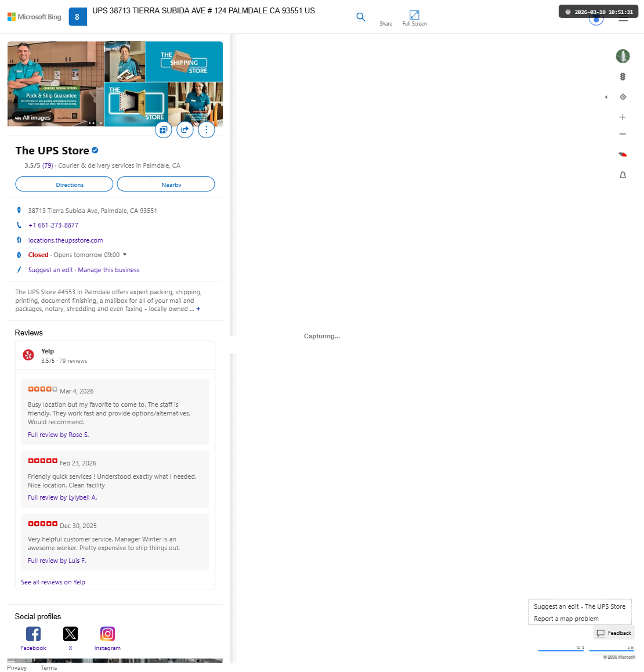Click Privacy footer link

pyautogui.click(x=17, y=668)
